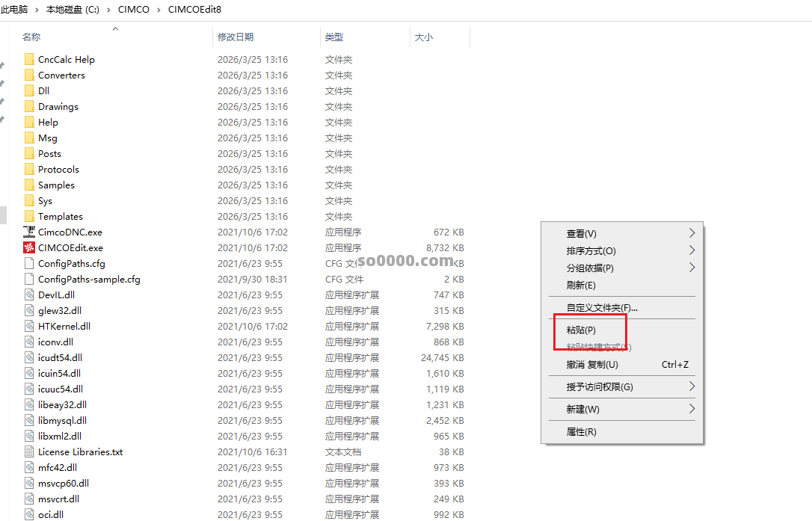
Task: Select the DLL icon beside glew32.dll
Action: coord(30,310)
